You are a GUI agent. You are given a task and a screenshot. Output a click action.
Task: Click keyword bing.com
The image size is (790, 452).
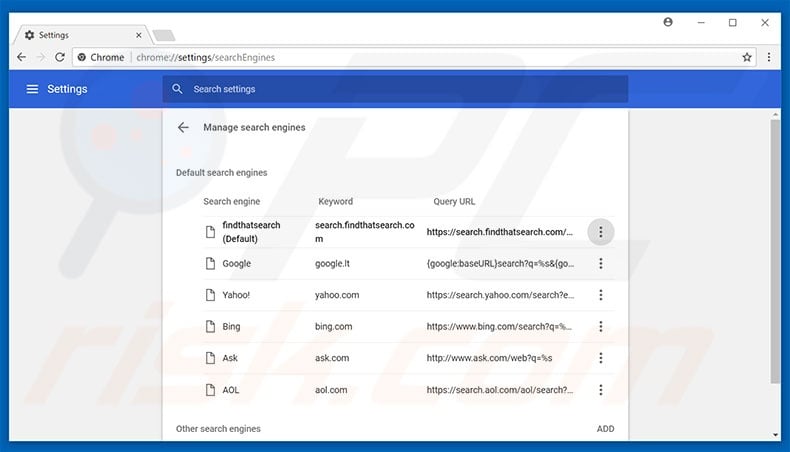(x=334, y=327)
